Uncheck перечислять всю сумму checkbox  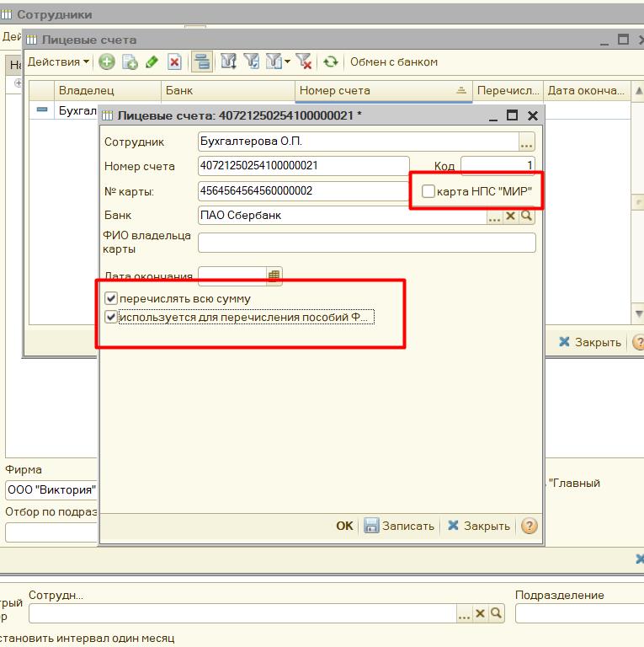(111, 298)
